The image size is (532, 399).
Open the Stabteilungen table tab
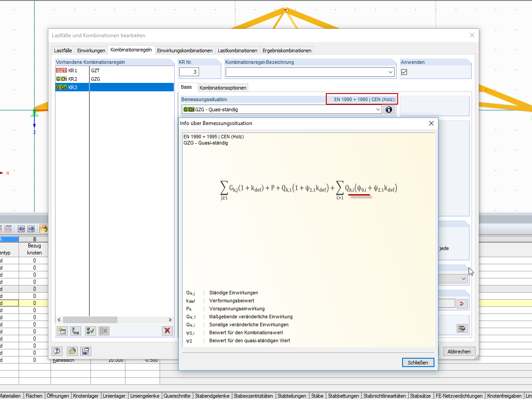click(x=292, y=396)
